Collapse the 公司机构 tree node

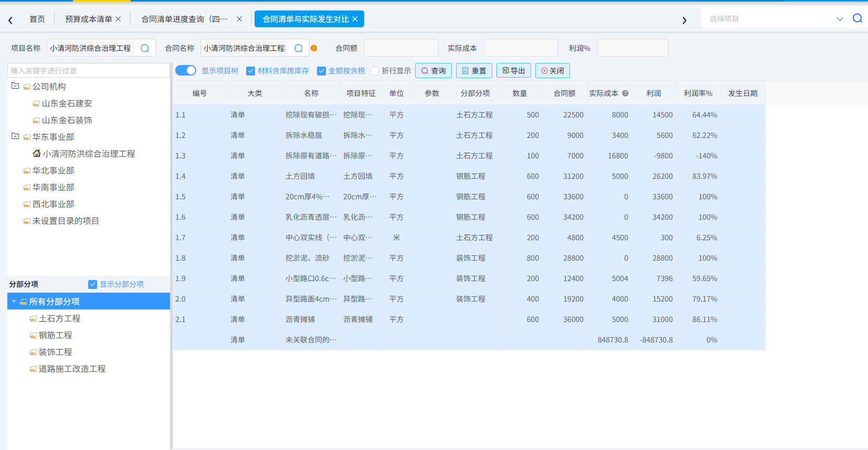tap(15, 85)
